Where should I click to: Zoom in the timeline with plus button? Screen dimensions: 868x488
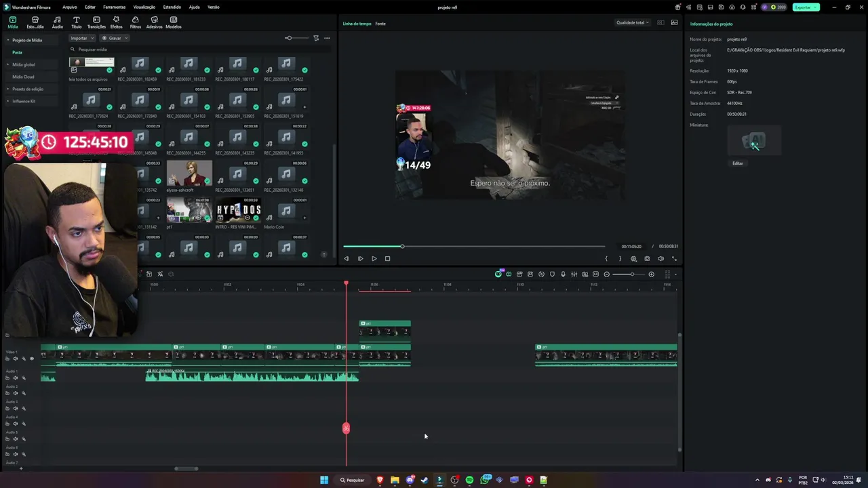point(651,274)
